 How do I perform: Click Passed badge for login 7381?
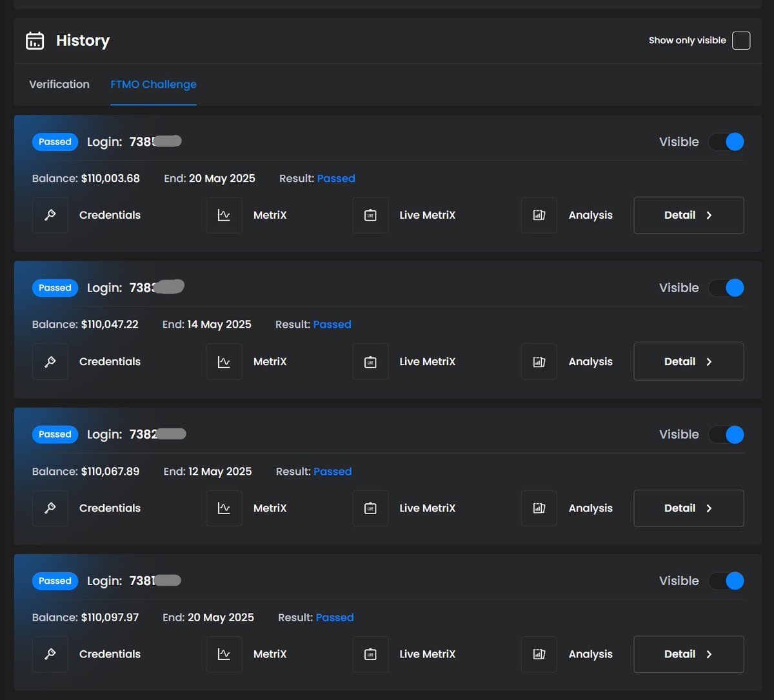(x=55, y=581)
